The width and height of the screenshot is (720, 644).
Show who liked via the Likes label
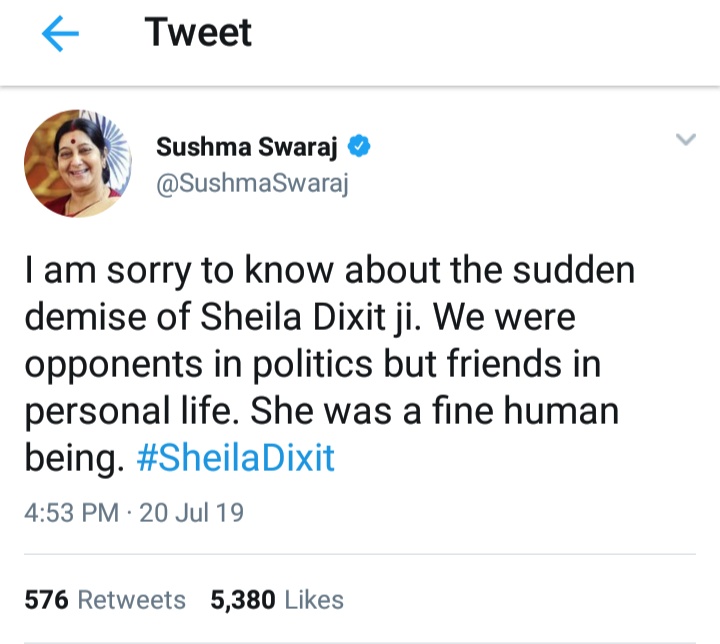click(x=314, y=599)
